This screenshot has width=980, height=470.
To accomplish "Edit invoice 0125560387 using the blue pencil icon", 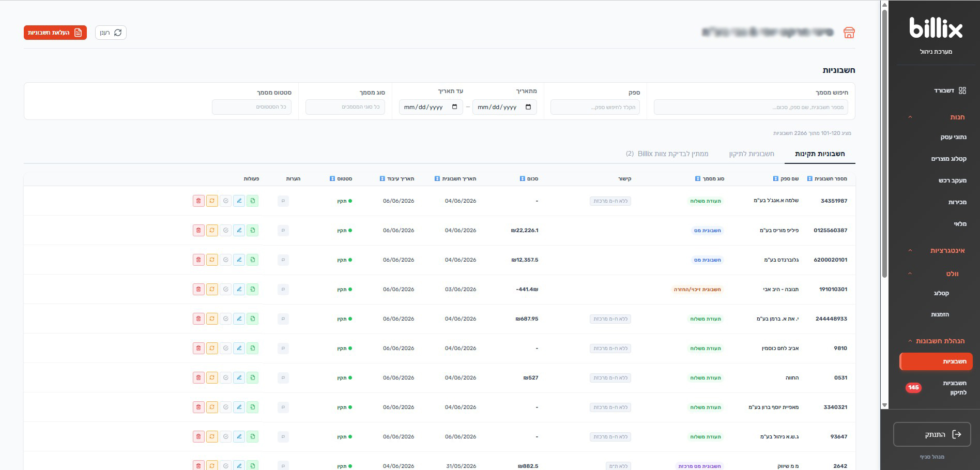I will pos(239,230).
